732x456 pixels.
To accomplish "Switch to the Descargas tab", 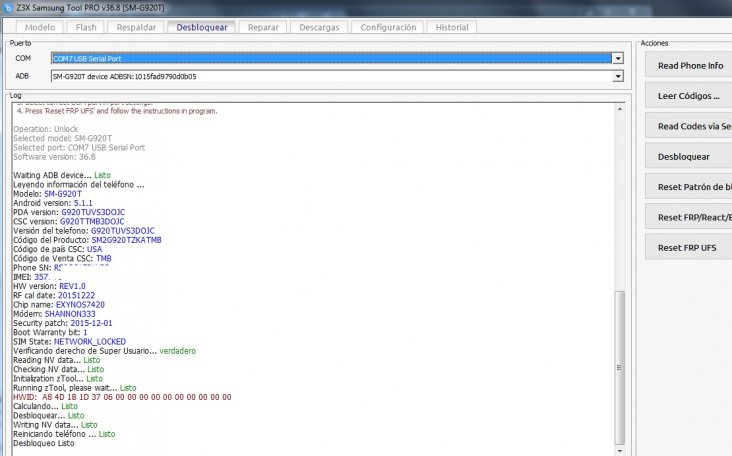I will [x=319, y=27].
